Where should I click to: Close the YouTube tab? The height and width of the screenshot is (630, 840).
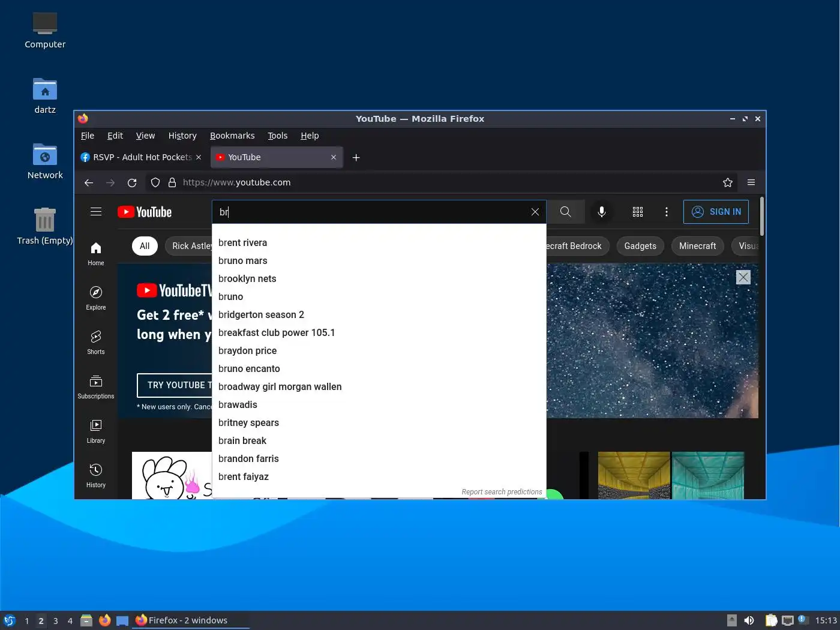pyautogui.click(x=334, y=157)
